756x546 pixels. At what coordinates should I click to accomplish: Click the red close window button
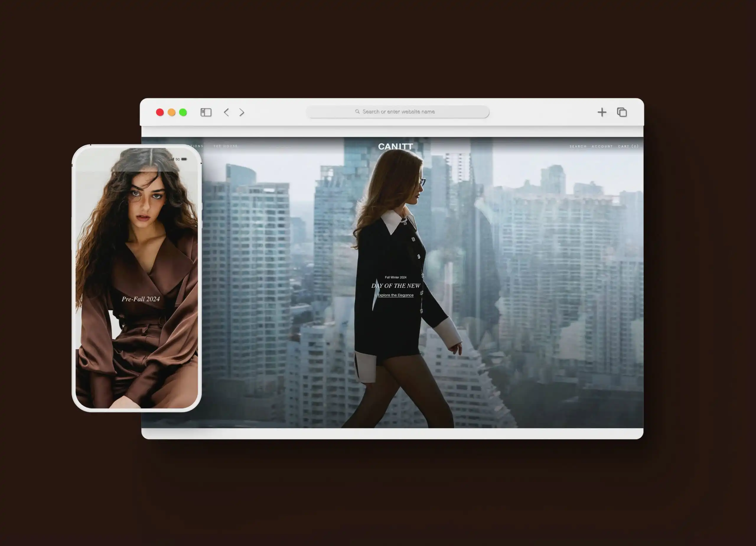click(160, 112)
